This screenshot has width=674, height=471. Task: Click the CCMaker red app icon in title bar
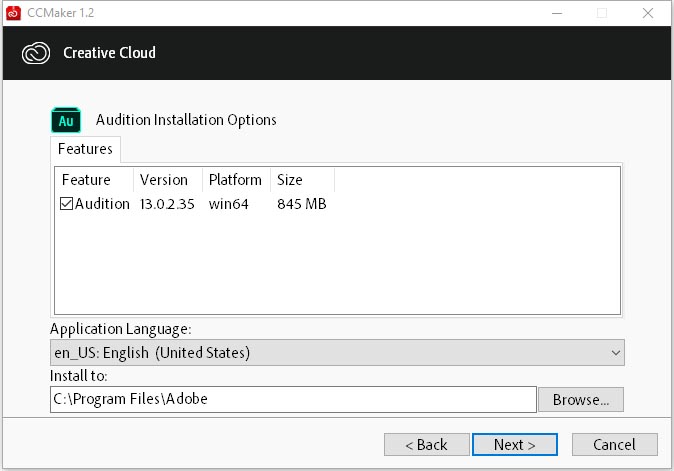click(x=13, y=13)
